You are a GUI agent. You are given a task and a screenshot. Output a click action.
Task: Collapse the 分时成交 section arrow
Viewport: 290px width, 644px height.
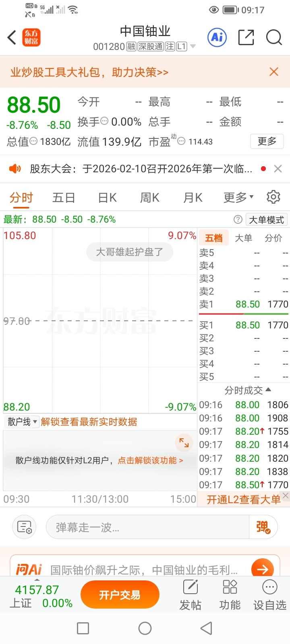point(269,390)
